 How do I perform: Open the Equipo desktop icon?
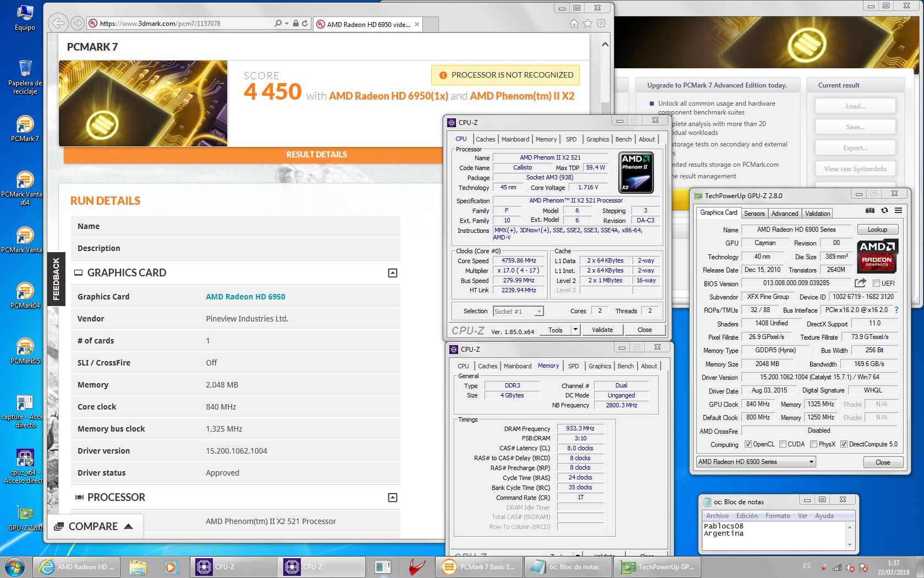pyautogui.click(x=25, y=17)
